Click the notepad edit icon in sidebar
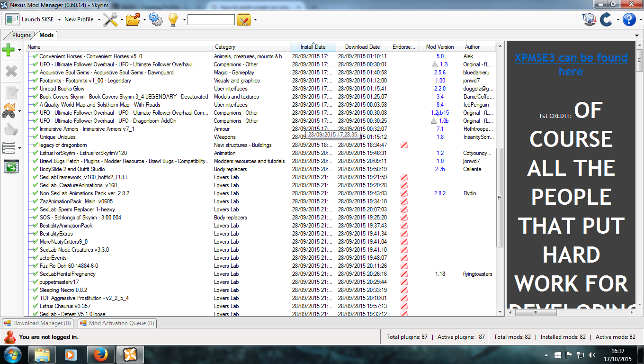 (x=11, y=92)
